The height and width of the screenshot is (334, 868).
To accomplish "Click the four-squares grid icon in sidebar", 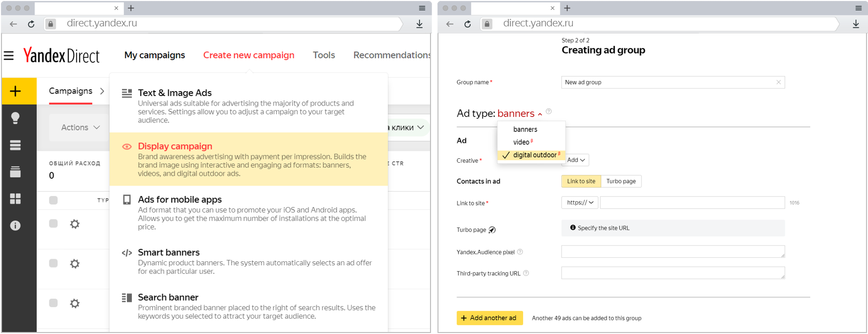I will click(x=15, y=199).
